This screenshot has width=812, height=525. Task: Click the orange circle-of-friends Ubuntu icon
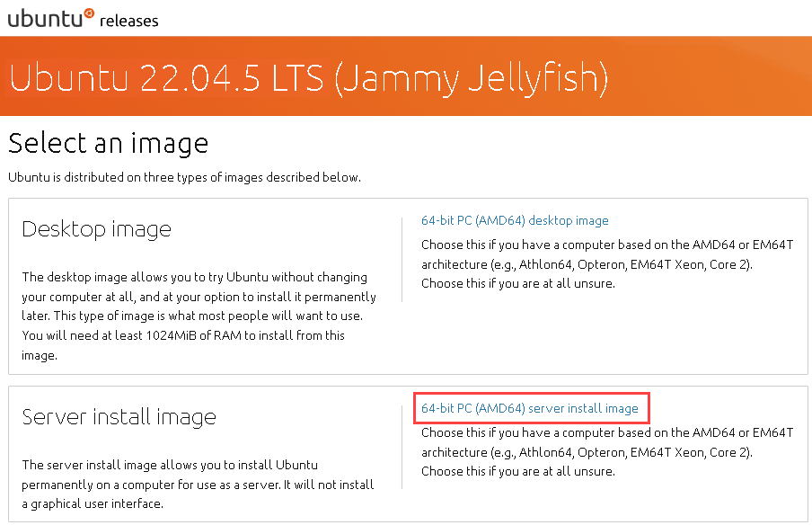[89, 12]
